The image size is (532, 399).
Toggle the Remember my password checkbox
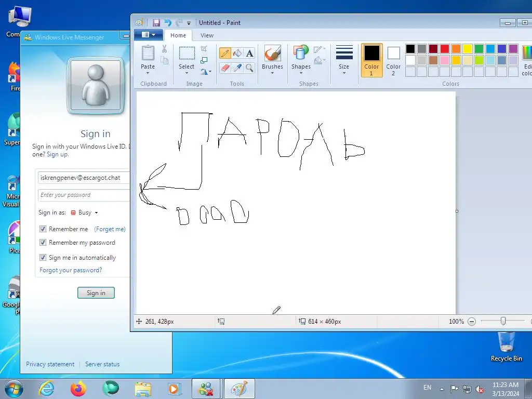click(x=43, y=243)
